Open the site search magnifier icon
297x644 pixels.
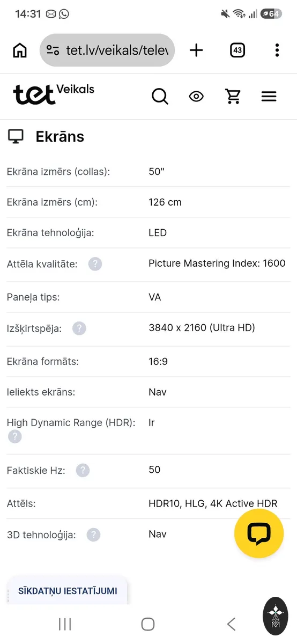[160, 97]
